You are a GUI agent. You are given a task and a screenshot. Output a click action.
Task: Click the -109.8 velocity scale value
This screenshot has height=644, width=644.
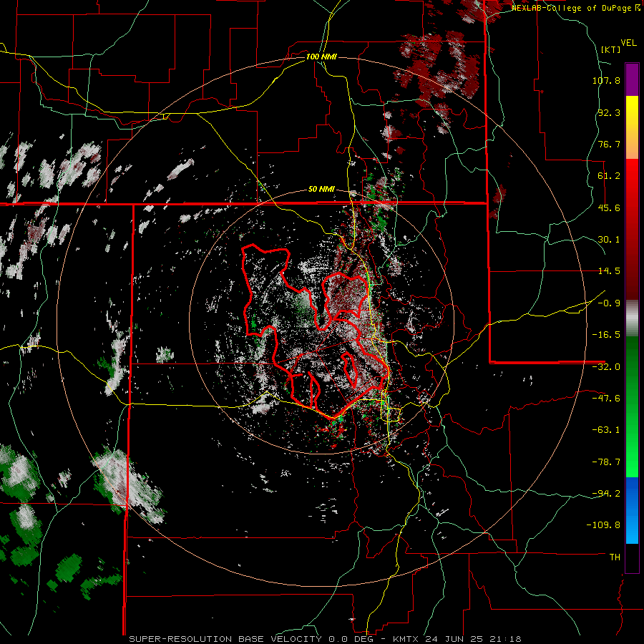pyautogui.click(x=603, y=525)
